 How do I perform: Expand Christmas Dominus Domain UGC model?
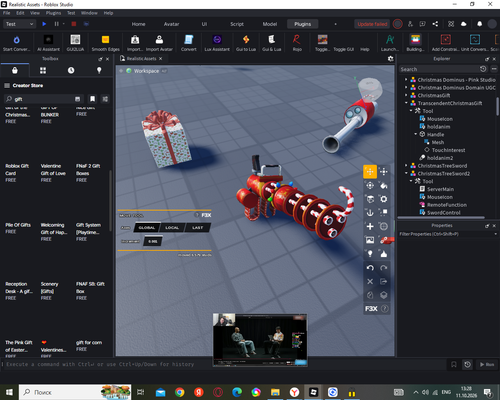pos(406,87)
